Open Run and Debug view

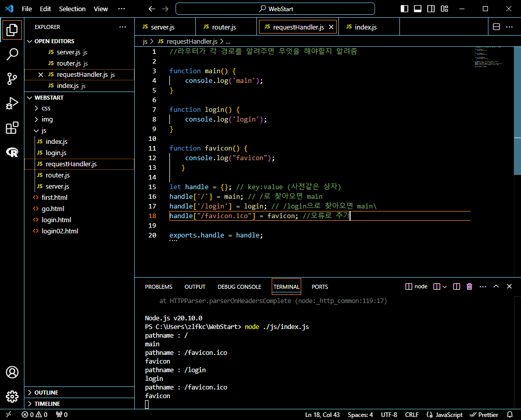point(12,103)
